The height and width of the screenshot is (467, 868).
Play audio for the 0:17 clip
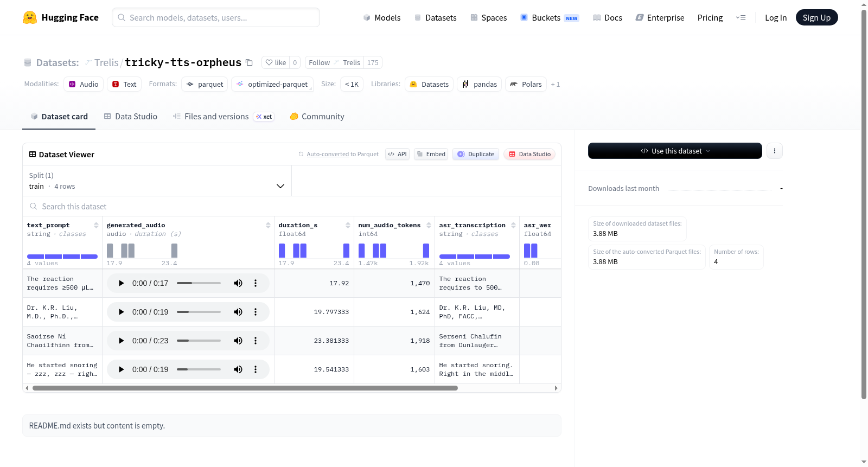[x=122, y=283]
